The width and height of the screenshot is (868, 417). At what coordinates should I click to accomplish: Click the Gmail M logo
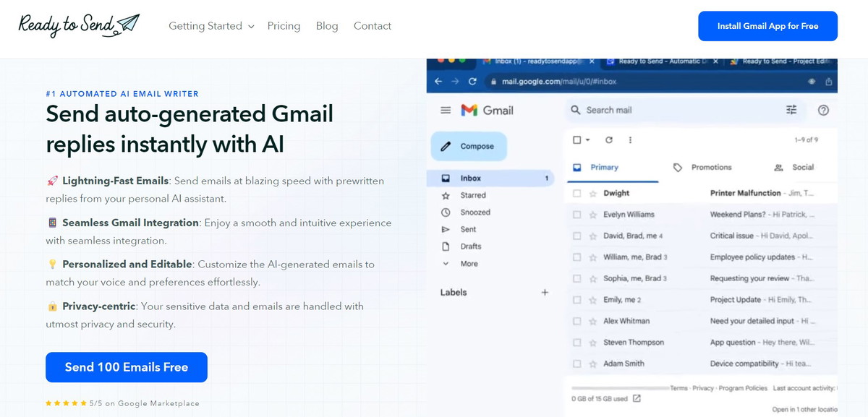pos(469,111)
